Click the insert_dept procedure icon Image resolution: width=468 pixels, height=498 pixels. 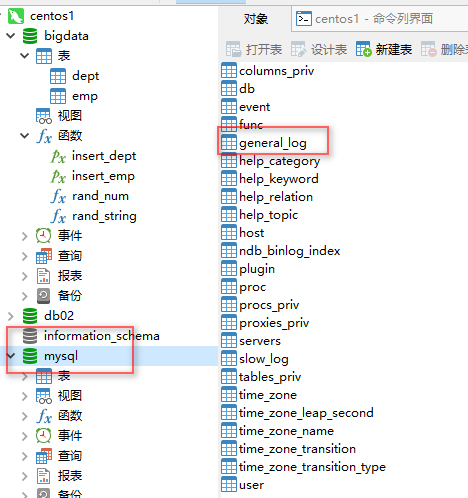[x=58, y=156]
